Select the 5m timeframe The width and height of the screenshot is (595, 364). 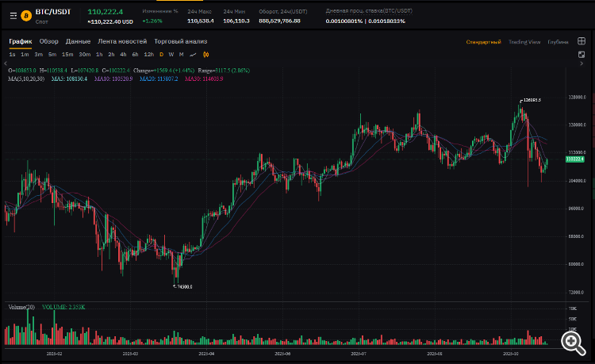[x=52, y=55]
